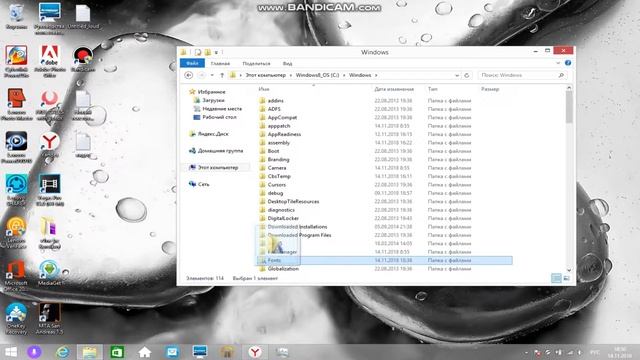The image size is (640, 360).
Task: Select the DesktopTileResources folder
Action: [293, 202]
